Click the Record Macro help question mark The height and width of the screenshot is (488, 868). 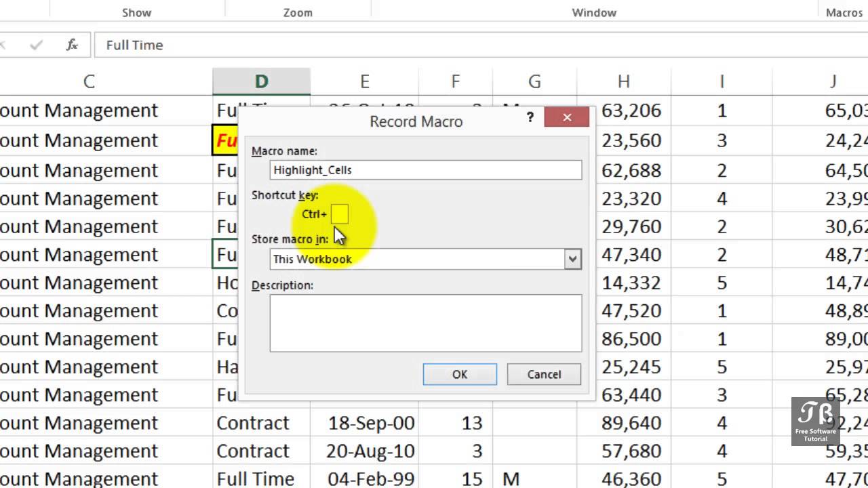530,117
